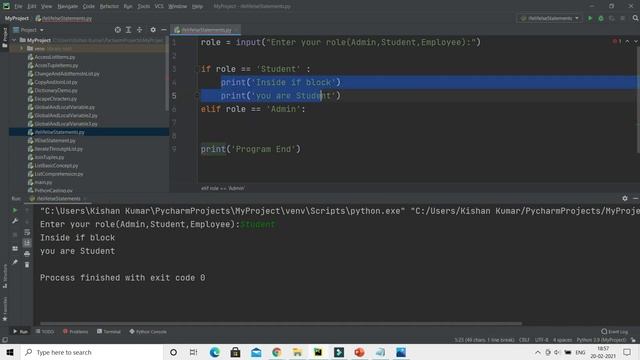This screenshot has width=640, height=360.
Task: Open wrench settings icon in Run panel
Action: point(15,221)
